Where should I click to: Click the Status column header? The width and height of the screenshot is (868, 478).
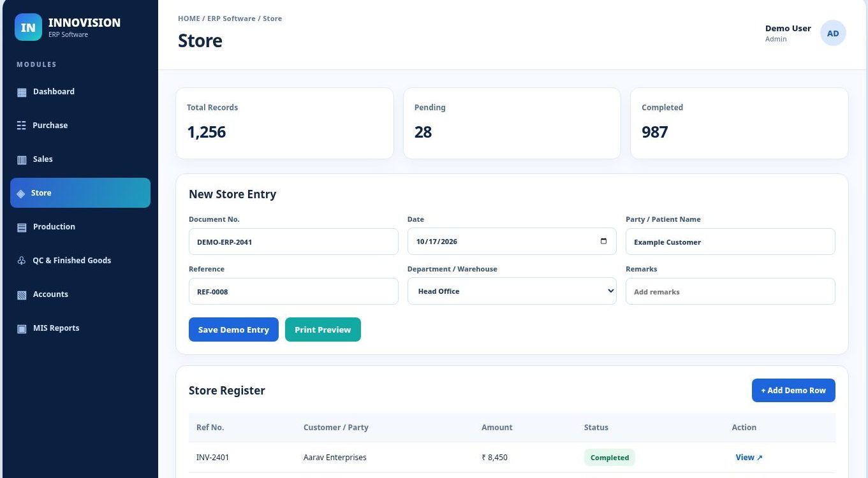596,428
